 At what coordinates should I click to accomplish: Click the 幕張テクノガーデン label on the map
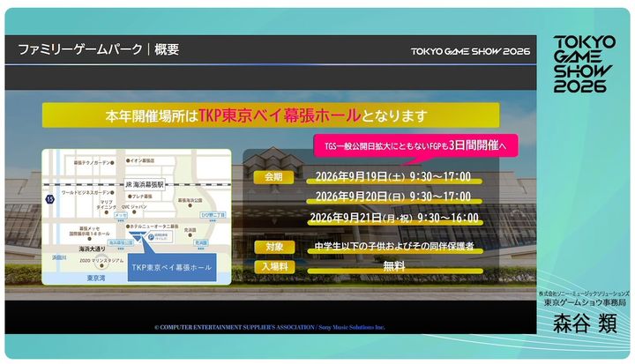[92, 163]
